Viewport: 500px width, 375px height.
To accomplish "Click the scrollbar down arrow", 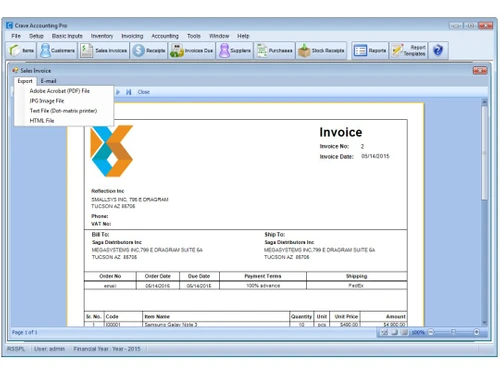I will [484, 323].
